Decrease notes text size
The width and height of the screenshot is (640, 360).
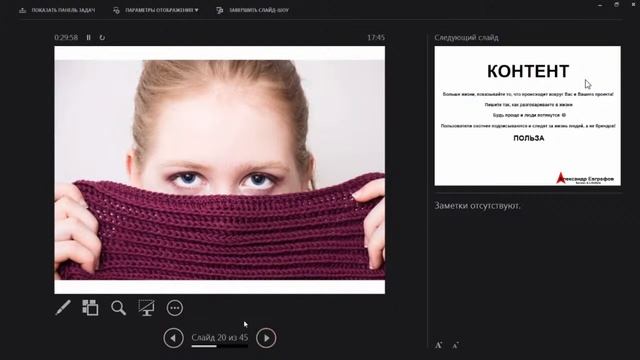(x=456, y=345)
